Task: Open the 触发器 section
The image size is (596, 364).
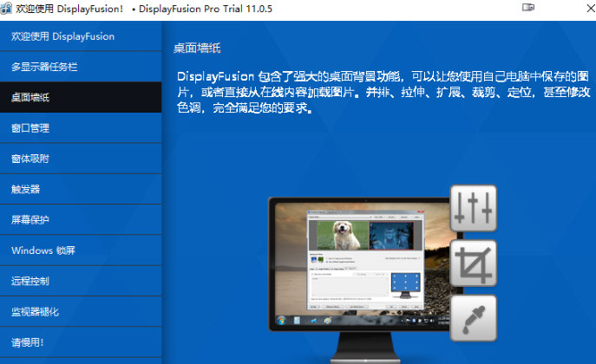Action: point(81,189)
